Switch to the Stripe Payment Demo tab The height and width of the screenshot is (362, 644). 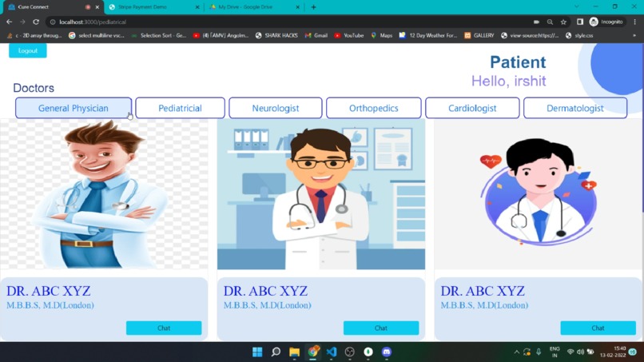click(154, 7)
